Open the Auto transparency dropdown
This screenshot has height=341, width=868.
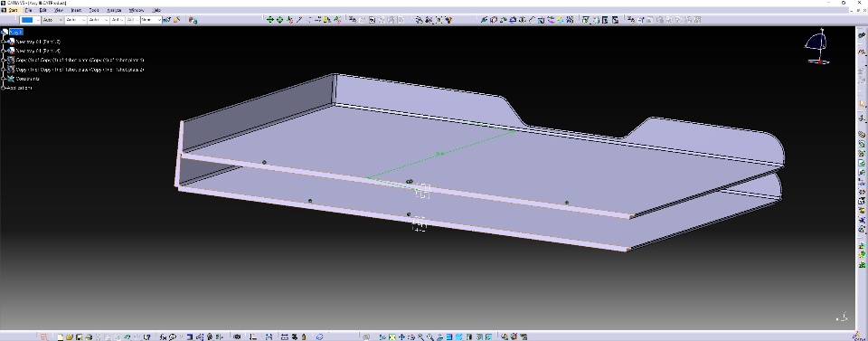[x=52, y=19]
